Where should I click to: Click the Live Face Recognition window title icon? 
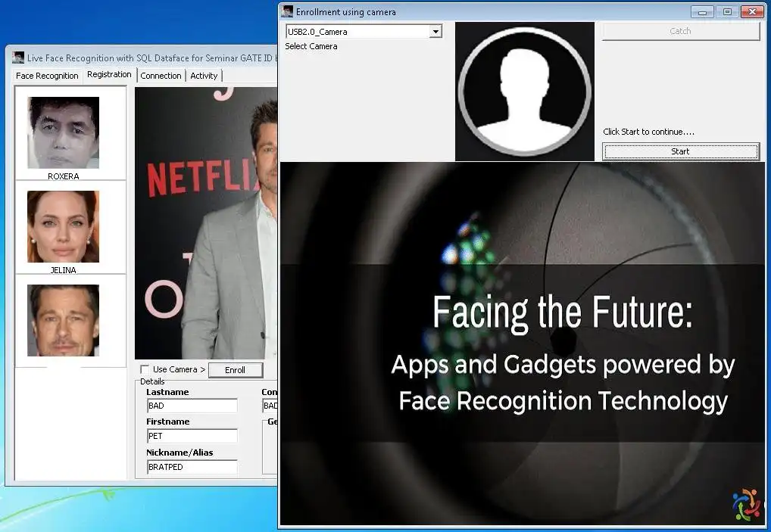pyautogui.click(x=18, y=58)
